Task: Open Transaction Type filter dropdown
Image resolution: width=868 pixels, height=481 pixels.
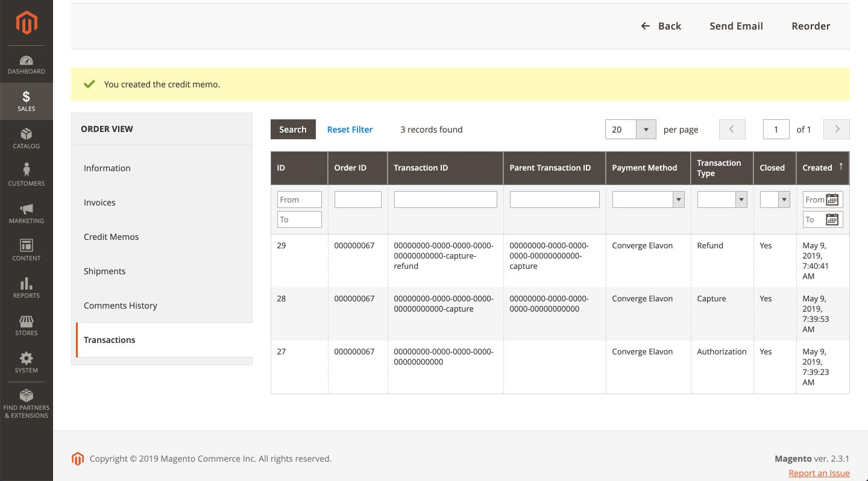Action: coord(722,200)
